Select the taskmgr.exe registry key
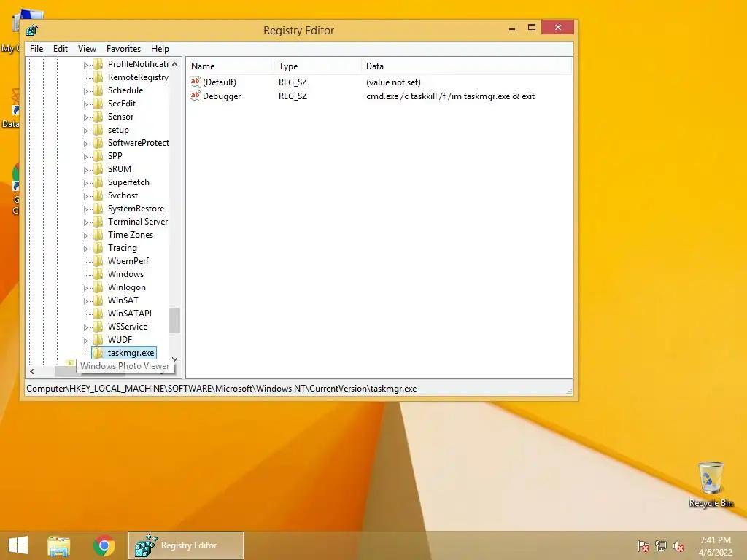The height and width of the screenshot is (560, 747). pyautogui.click(x=131, y=353)
